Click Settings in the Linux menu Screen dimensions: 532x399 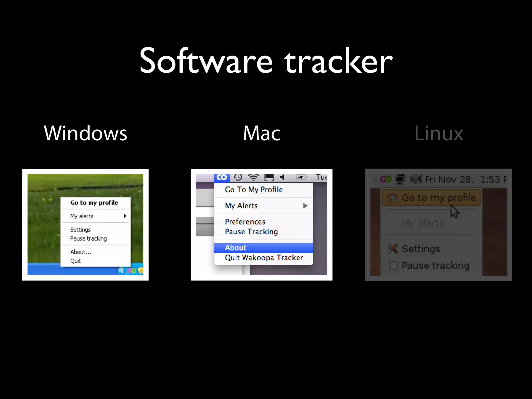[421, 249]
